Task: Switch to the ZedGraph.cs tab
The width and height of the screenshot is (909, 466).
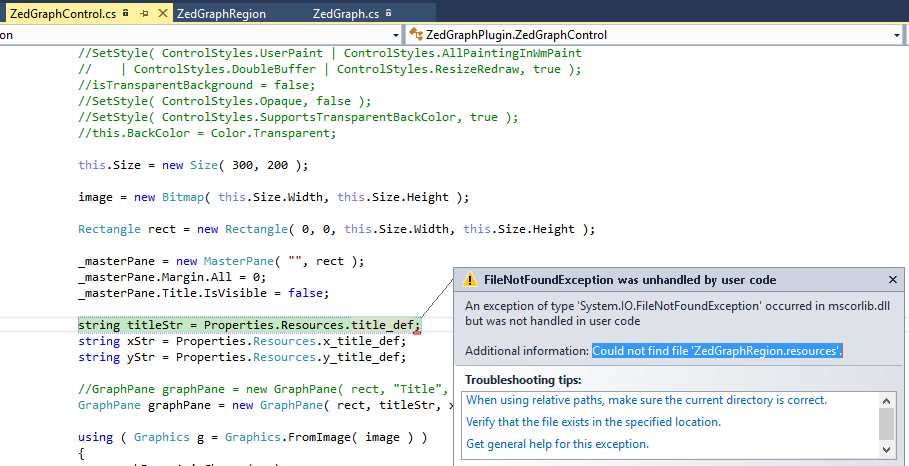Action: (345, 14)
